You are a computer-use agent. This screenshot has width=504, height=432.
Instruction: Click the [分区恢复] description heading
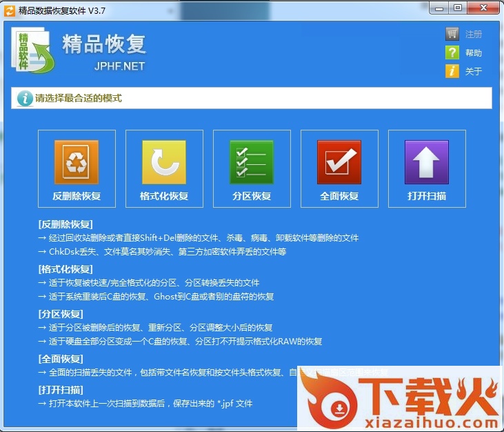click(x=61, y=314)
